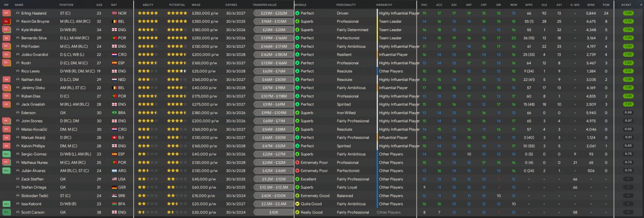This screenshot has width=644, height=218.
Task: Sort by the AV RAT column header
Action: point(627,5)
